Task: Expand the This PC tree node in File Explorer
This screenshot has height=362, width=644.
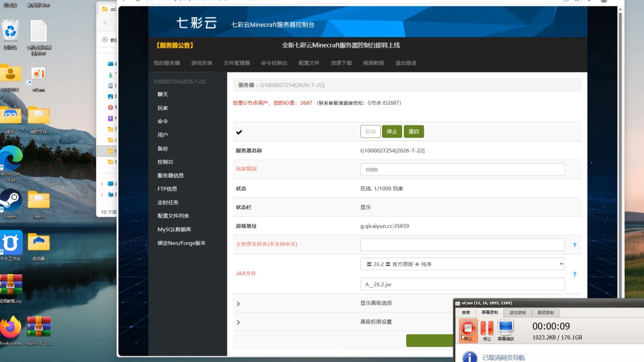Action: click(102, 184)
